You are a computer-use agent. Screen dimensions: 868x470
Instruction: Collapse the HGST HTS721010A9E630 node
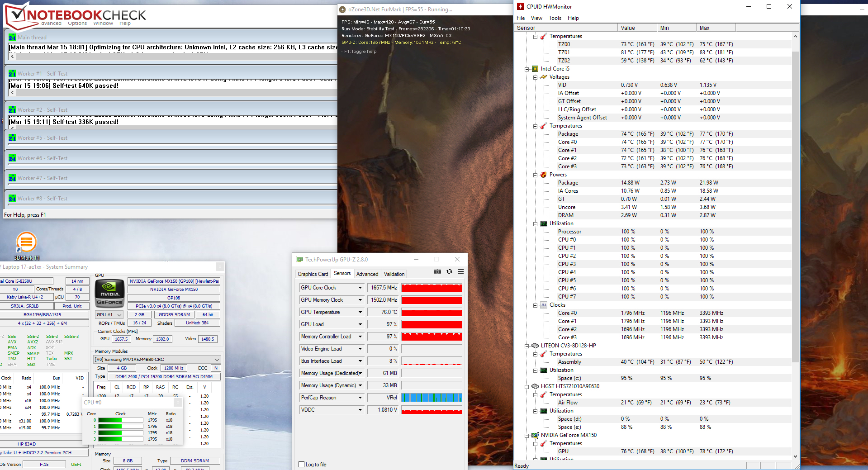pyautogui.click(x=527, y=387)
